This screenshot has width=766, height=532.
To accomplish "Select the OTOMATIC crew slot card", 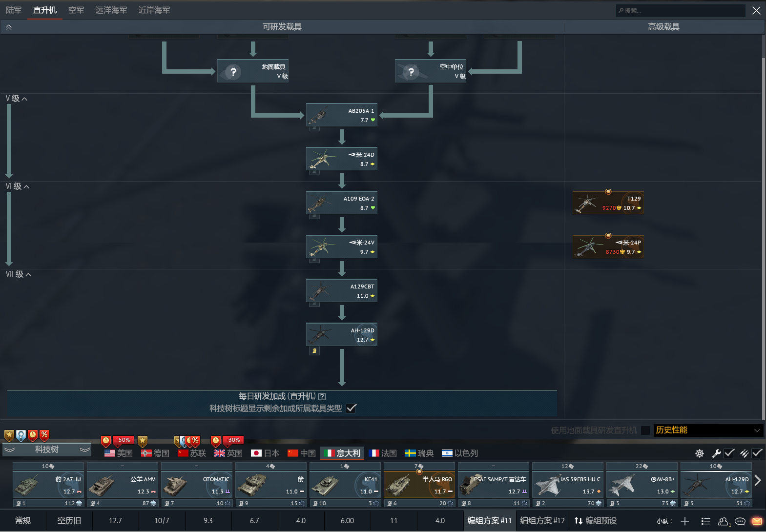I will click(197, 485).
